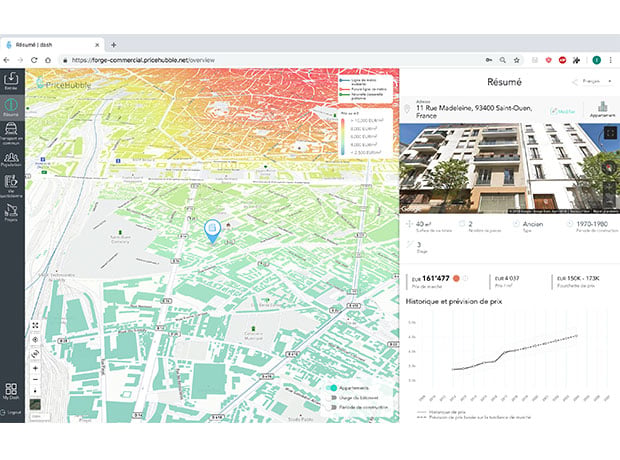This screenshot has height=460, width=620.
Task: Click the Historique et prévision de prix heading
Action: [454, 301]
